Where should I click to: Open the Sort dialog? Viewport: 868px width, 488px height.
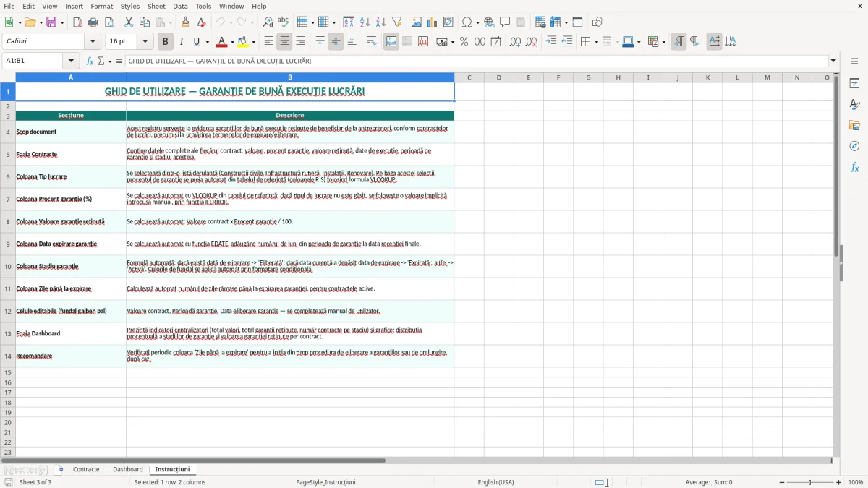[x=349, y=22]
